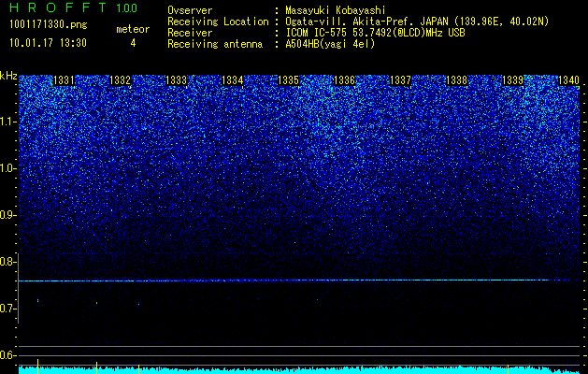Image resolution: width=588 pixels, height=374 pixels.
Task: Click the kHz axis unit label
Action: coord(8,76)
